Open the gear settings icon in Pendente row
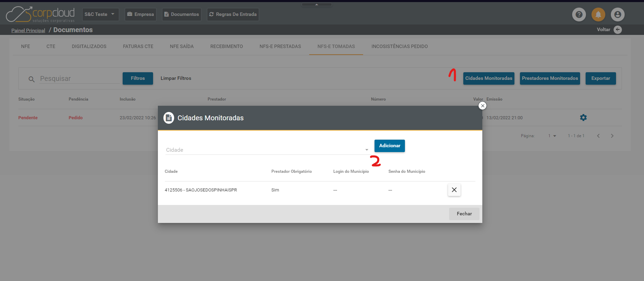 583,118
